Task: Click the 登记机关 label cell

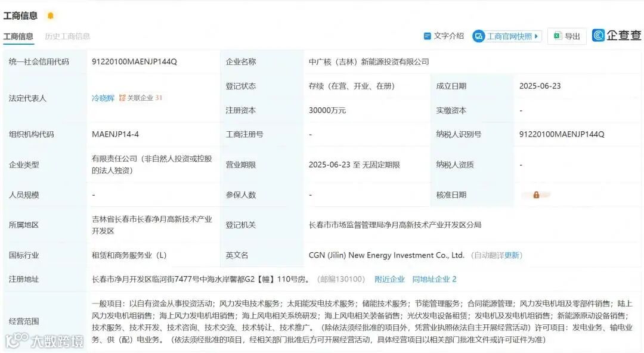Action: [262, 225]
